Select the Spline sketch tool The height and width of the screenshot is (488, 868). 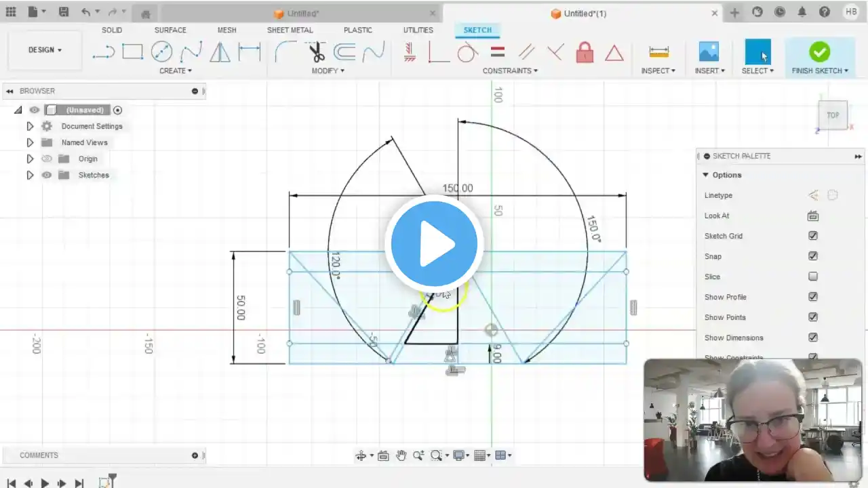pos(191,52)
